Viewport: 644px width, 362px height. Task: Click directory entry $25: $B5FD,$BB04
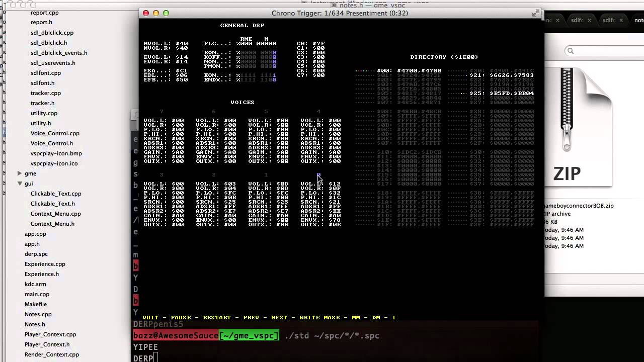pyautogui.click(x=502, y=94)
